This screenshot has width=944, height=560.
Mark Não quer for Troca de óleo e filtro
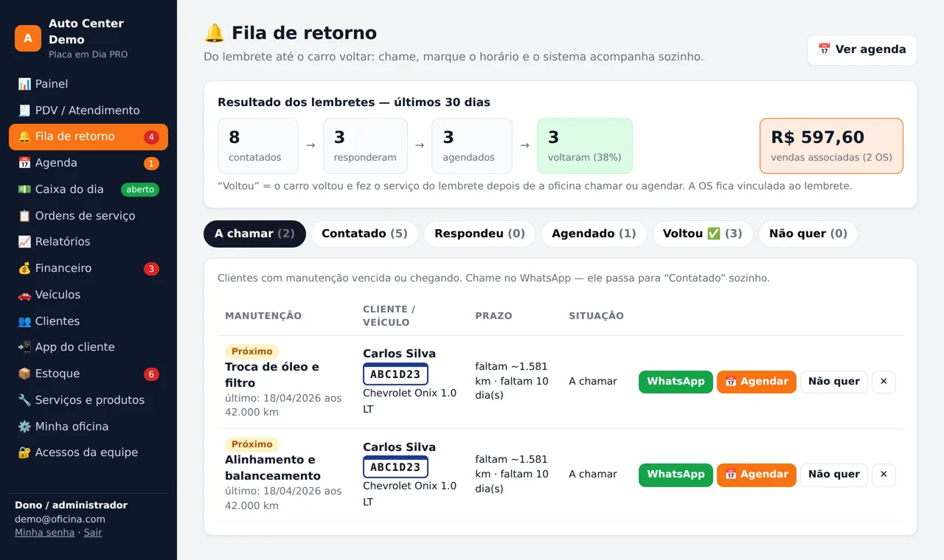click(834, 382)
